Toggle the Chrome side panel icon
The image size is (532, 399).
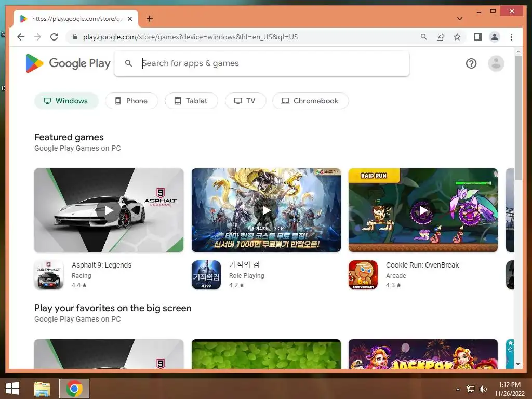pos(478,37)
